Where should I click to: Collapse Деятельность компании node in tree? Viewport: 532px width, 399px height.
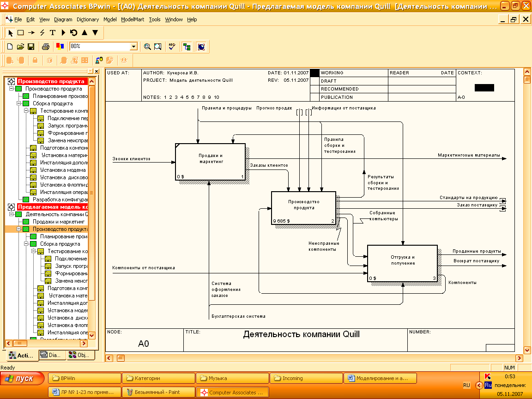tap(11, 214)
